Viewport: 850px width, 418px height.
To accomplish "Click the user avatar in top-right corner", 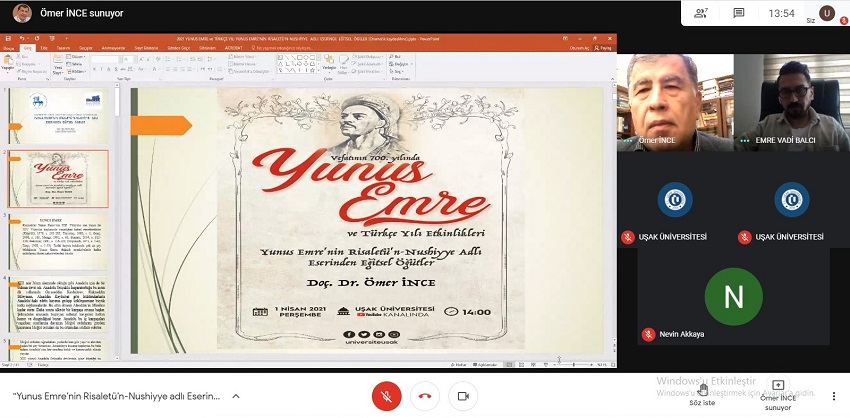I will coord(826,13).
